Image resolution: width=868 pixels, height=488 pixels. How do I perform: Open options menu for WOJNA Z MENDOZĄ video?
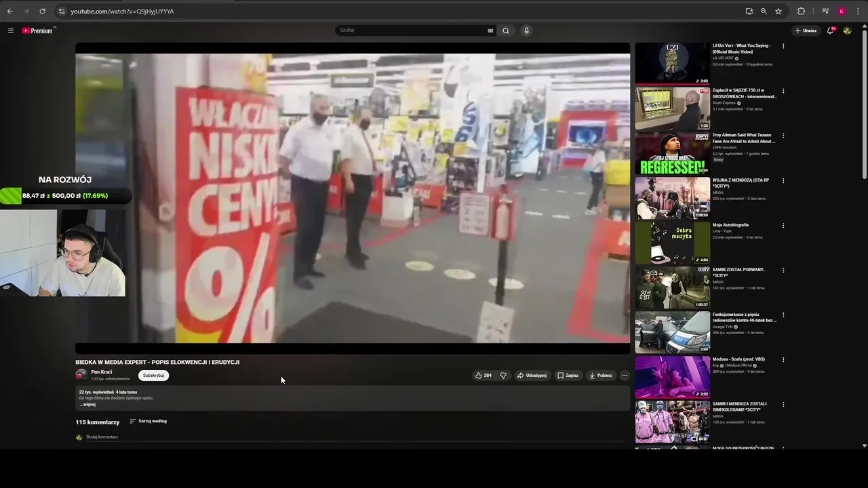[x=783, y=181]
